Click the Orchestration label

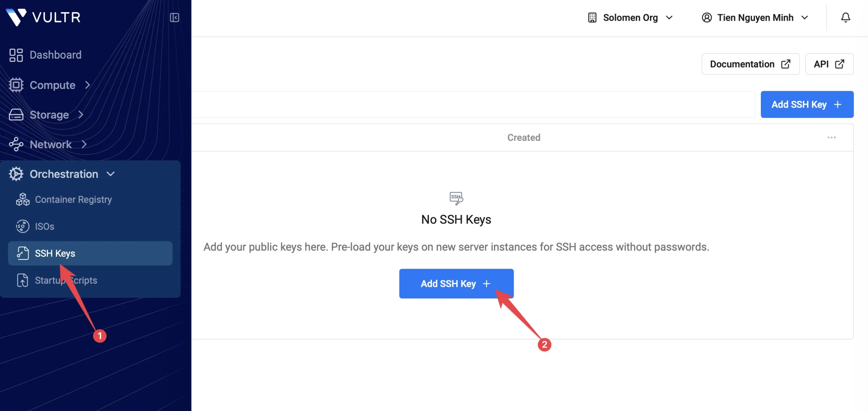(x=64, y=174)
